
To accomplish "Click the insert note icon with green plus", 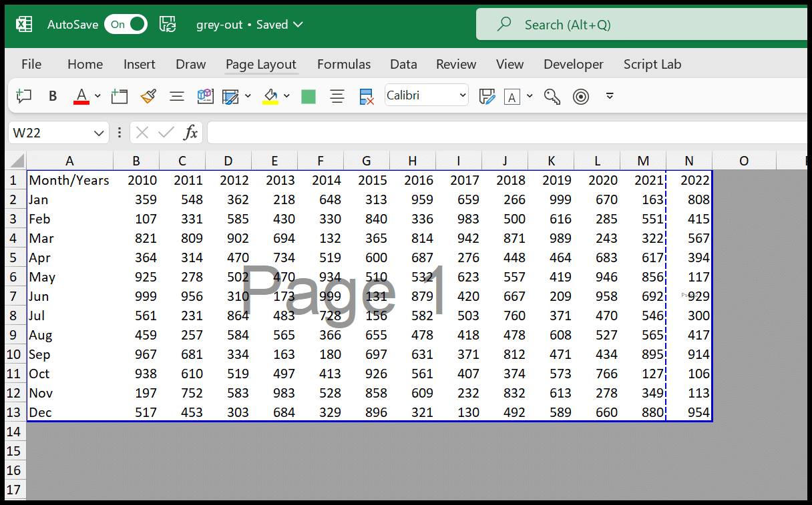I will point(120,96).
